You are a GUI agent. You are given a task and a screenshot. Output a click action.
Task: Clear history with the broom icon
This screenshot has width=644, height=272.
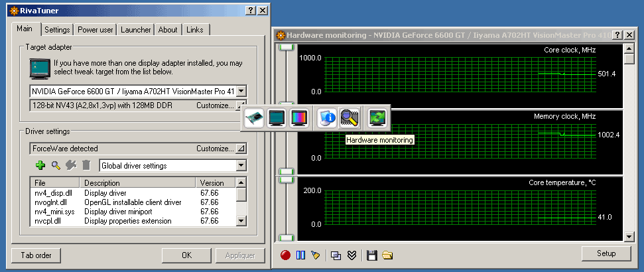click(x=315, y=255)
